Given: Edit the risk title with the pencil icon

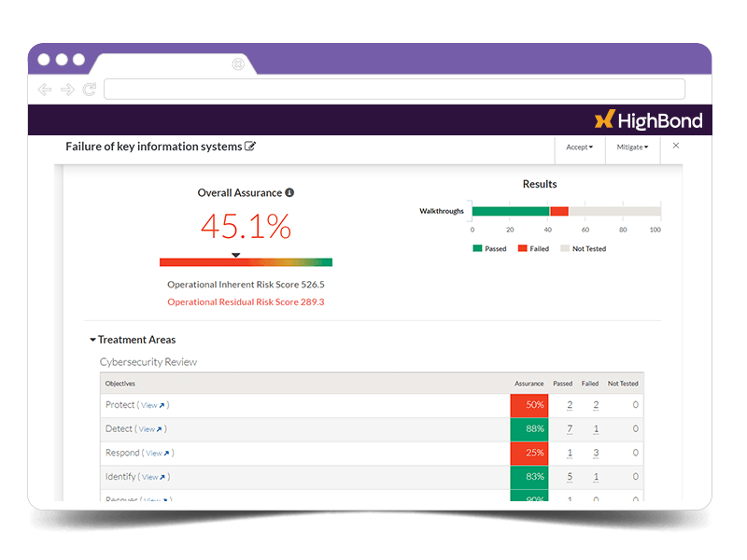Looking at the screenshot, I should click(x=250, y=147).
